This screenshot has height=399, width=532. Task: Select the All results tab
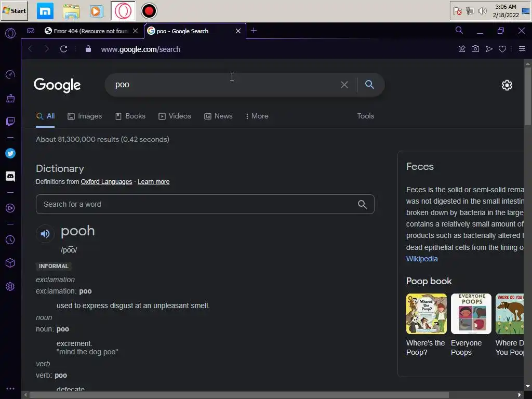click(45, 116)
